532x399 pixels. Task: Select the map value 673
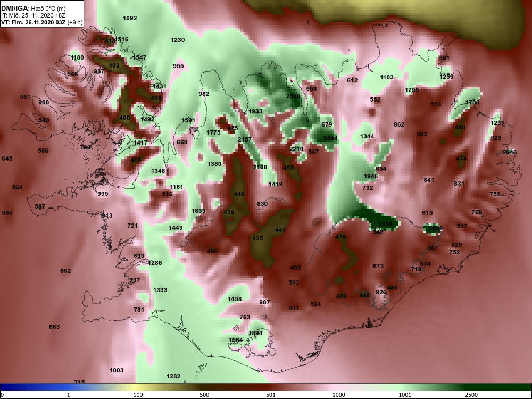click(x=378, y=266)
